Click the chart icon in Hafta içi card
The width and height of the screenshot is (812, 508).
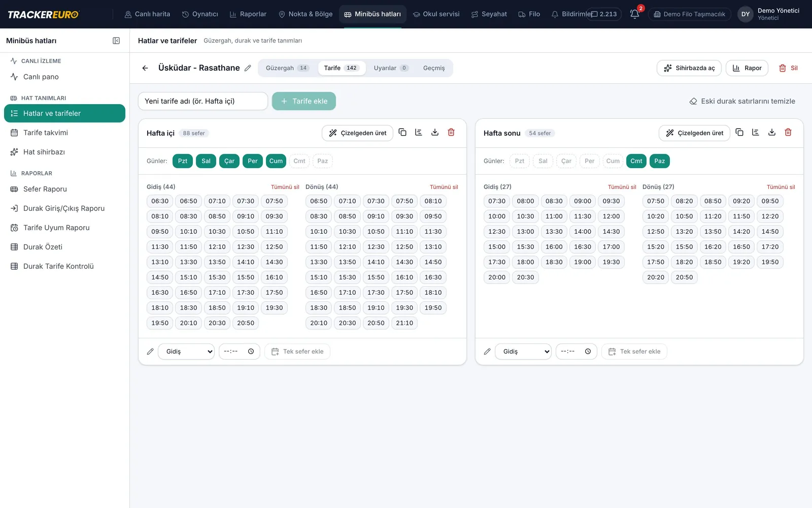click(419, 133)
